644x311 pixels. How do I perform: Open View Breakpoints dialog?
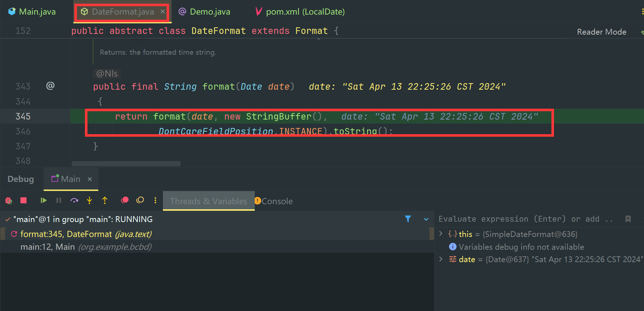tap(125, 200)
